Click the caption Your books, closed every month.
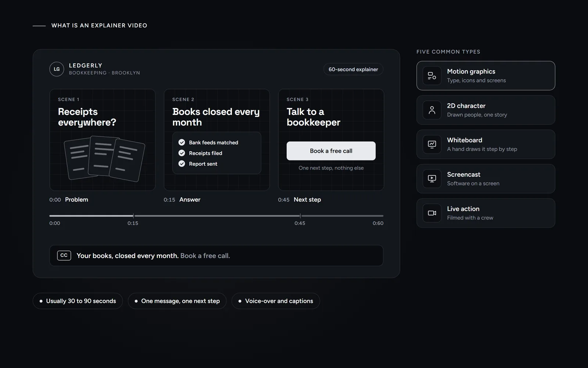Viewport: 588px width, 368px height. coord(128,256)
